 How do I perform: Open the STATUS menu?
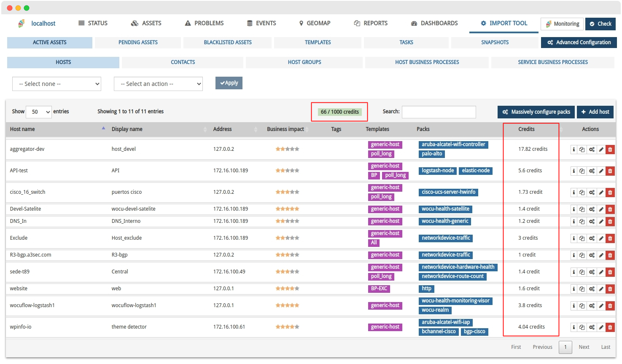tap(93, 23)
